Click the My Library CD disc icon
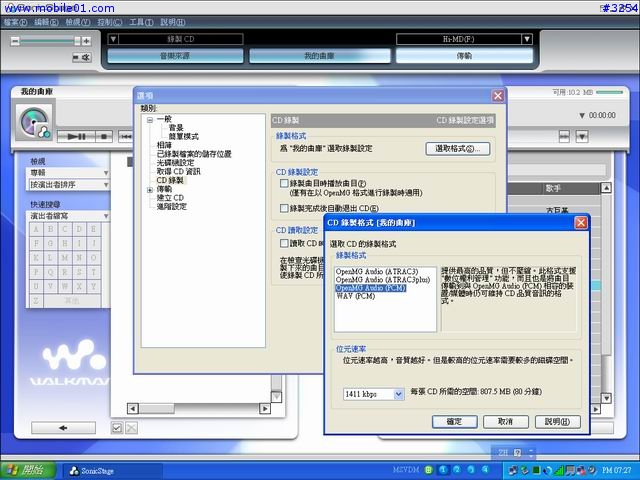 point(34,122)
